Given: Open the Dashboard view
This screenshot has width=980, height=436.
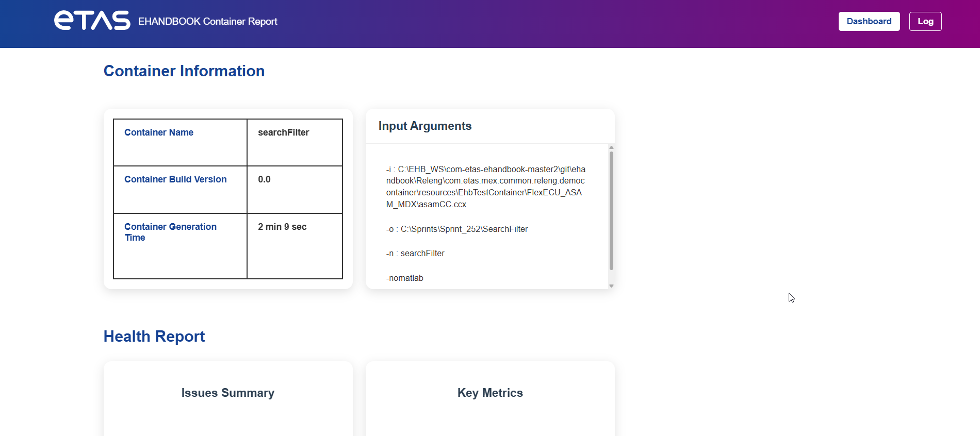Looking at the screenshot, I should click(x=869, y=21).
